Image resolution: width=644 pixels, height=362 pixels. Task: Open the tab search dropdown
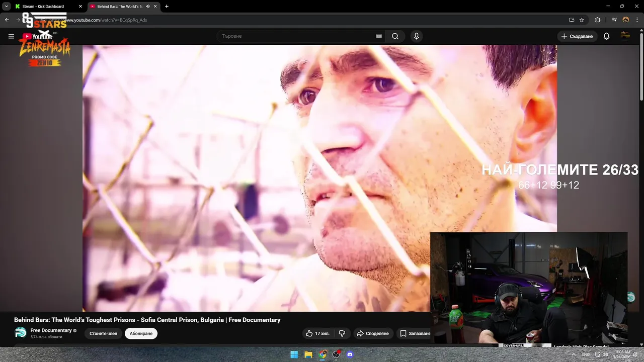click(6, 7)
